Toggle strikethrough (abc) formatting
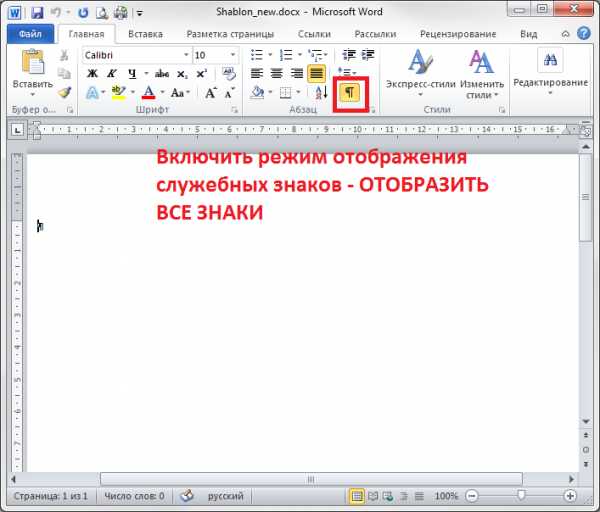The height and width of the screenshot is (512, 600). tap(162, 73)
